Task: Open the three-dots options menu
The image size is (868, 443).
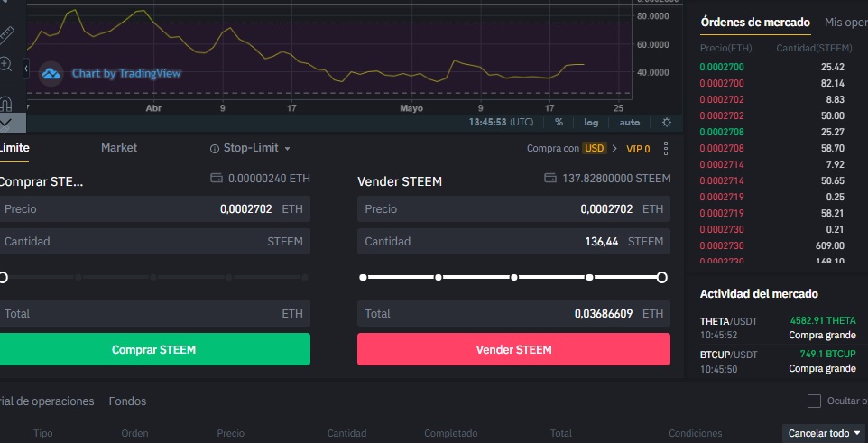Action: (x=665, y=148)
